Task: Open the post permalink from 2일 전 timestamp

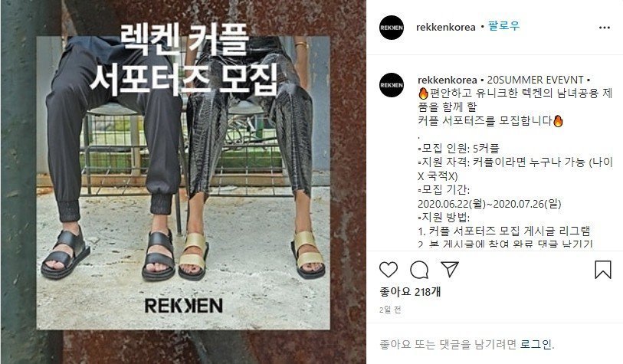Action: pyautogui.click(x=390, y=310)
